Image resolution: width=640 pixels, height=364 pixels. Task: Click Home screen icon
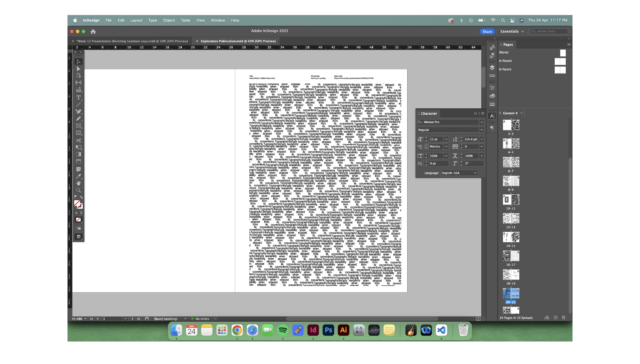[x=93, y=31]
